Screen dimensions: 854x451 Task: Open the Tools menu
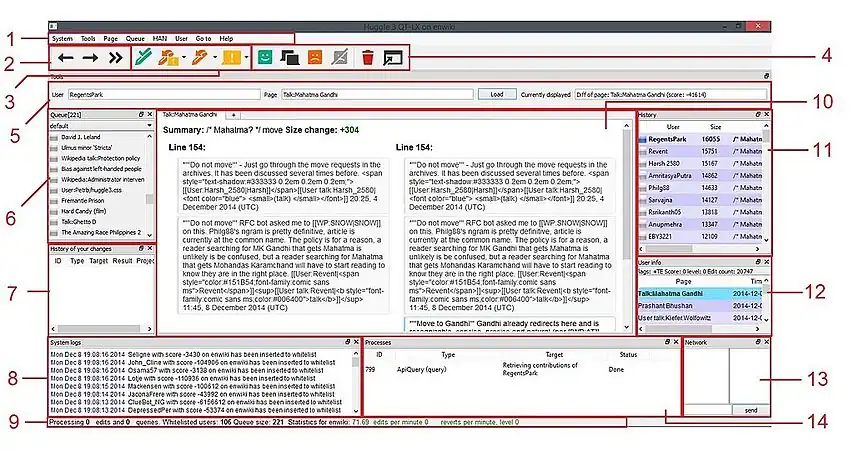pyautogui.click(x=88, y=39)
